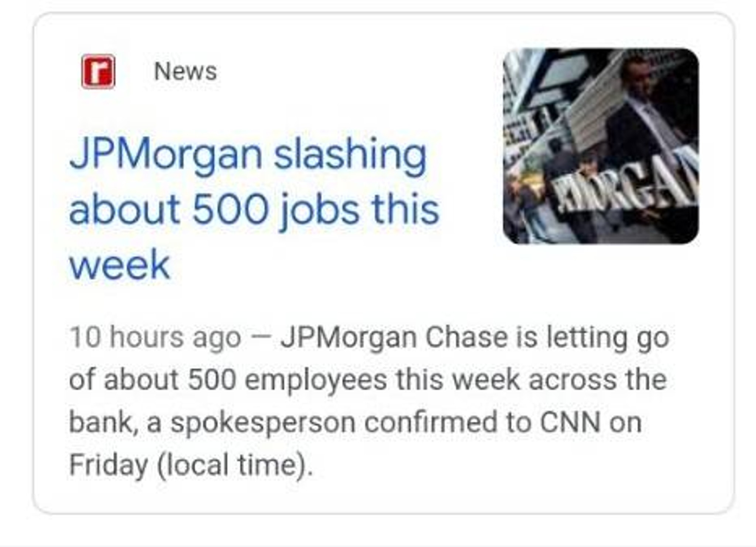756x547 pixels.
Task: Click the 'MORGAN' sign in the thumbnail
Action: [x=628, y=192]
